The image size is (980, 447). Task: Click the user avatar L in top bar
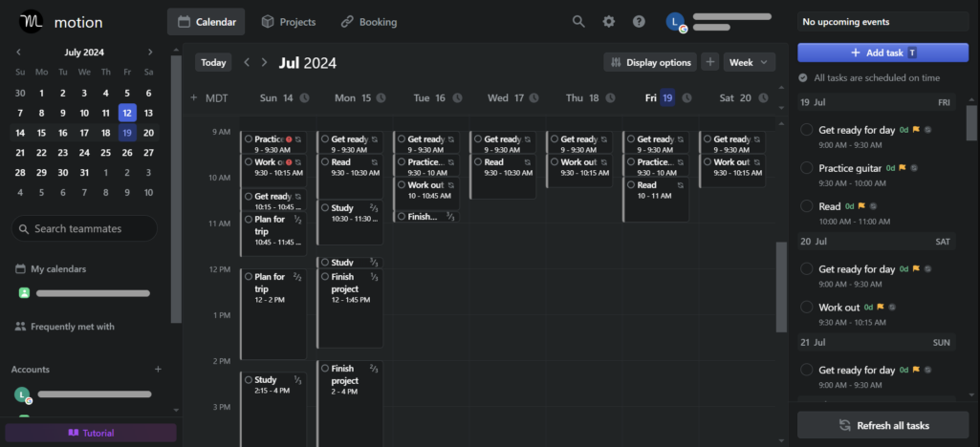coord(675,22)
